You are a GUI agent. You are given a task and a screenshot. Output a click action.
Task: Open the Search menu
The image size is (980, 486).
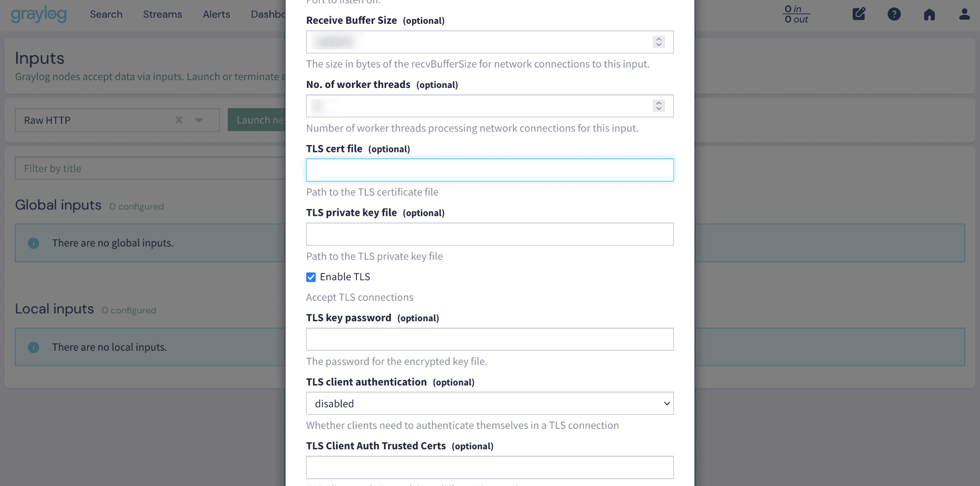click(106, 14)
